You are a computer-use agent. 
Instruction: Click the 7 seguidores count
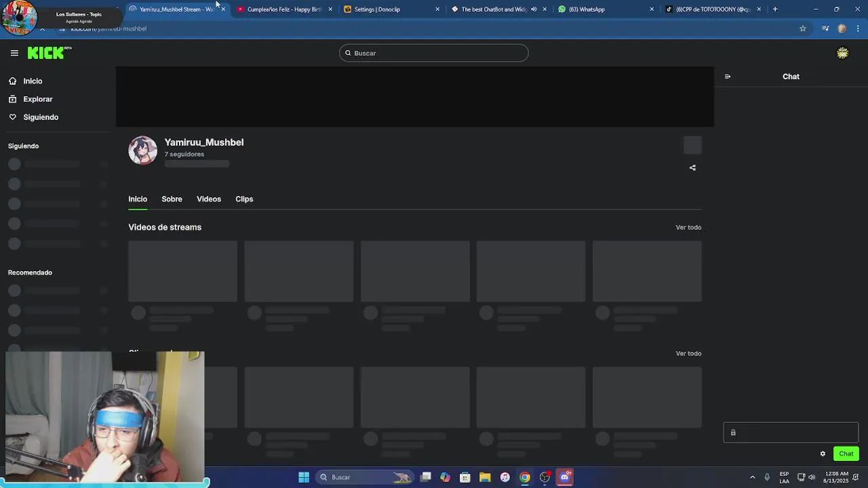tap(184, 154)
